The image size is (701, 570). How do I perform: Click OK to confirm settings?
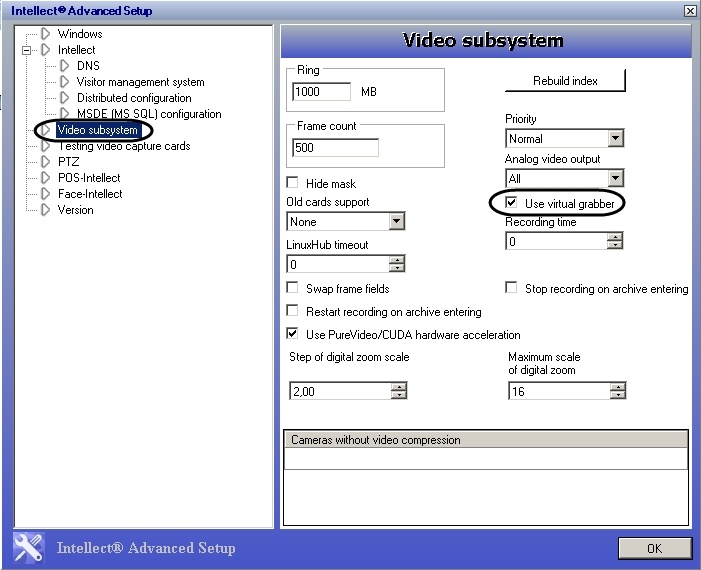(655, 548)
